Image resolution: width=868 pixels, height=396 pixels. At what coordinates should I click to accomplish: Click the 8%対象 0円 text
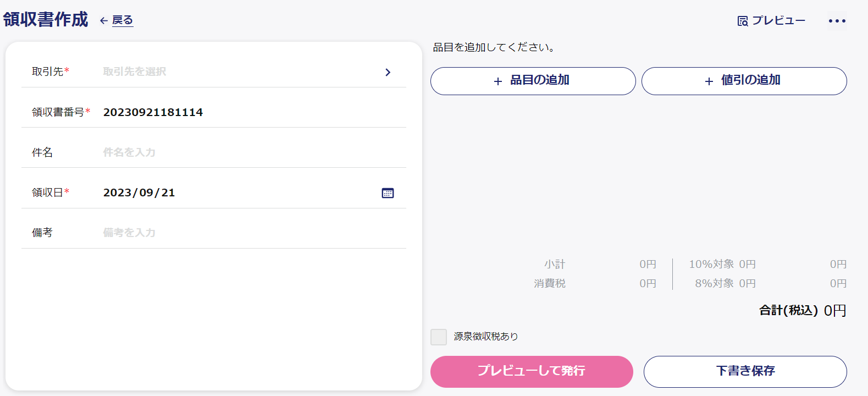(x=726, y=283)
